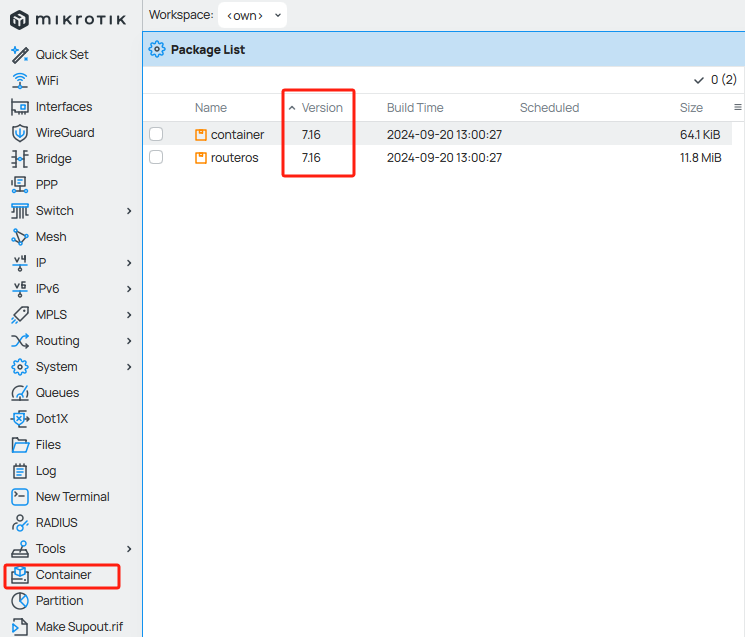Click the MPLS tag icon
Image resolution: width=745 pixels, height=637 pixels.
19,315
